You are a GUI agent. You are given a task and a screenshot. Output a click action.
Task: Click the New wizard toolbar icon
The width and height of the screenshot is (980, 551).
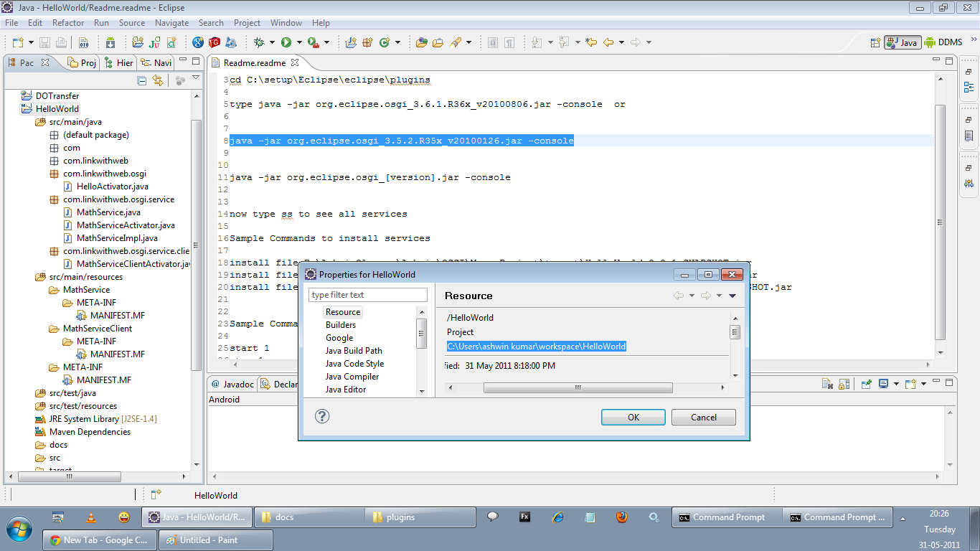click(x=17, y=42)
